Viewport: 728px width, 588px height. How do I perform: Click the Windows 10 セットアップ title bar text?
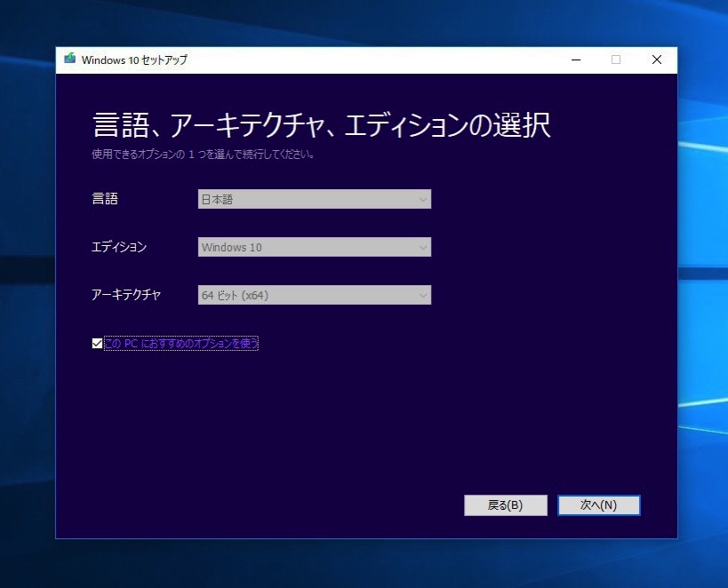[x=134, y=60]
